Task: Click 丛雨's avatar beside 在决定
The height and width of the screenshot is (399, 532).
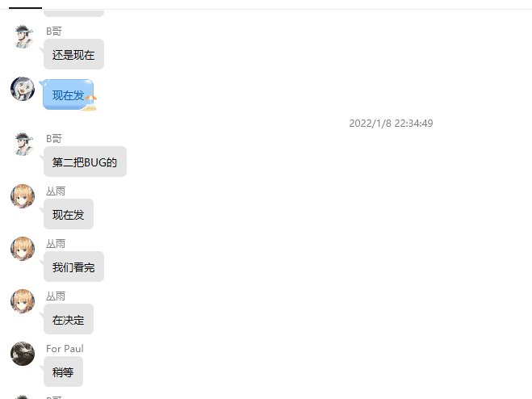Action: 23,301
